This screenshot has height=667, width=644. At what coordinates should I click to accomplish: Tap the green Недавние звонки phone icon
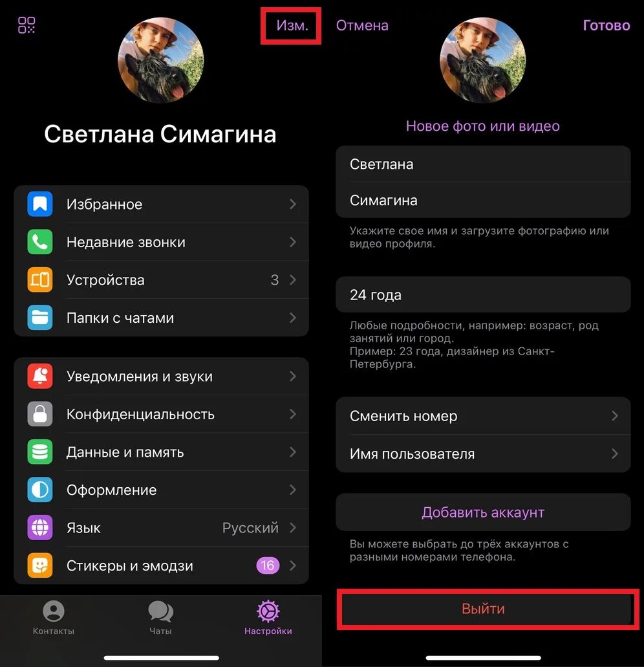click(40, 242)
